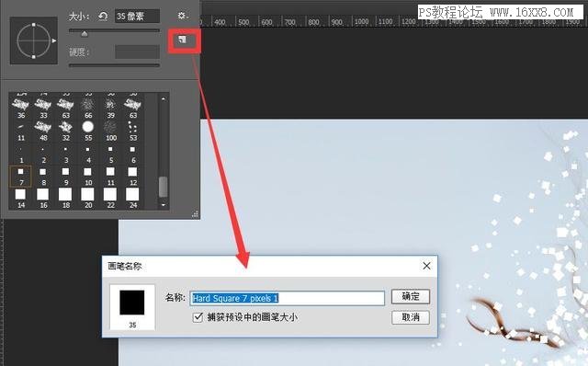The image size is (588, 366).
Task: Click the brush list scroll down arrow
Action: coord(164,205)
